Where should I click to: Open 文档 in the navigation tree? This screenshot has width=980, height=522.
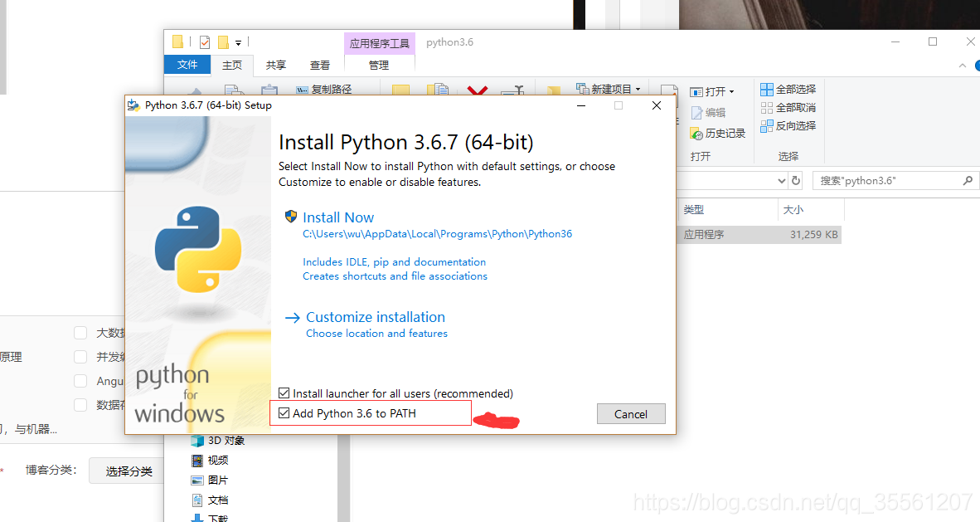click(210, 500)
